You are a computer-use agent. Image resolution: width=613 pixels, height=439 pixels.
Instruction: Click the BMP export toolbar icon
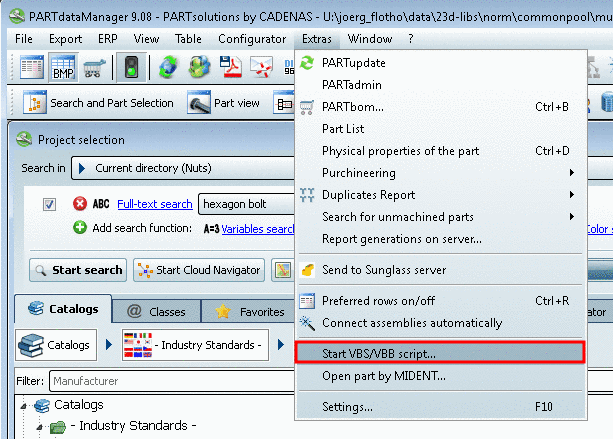coord(63,67)
